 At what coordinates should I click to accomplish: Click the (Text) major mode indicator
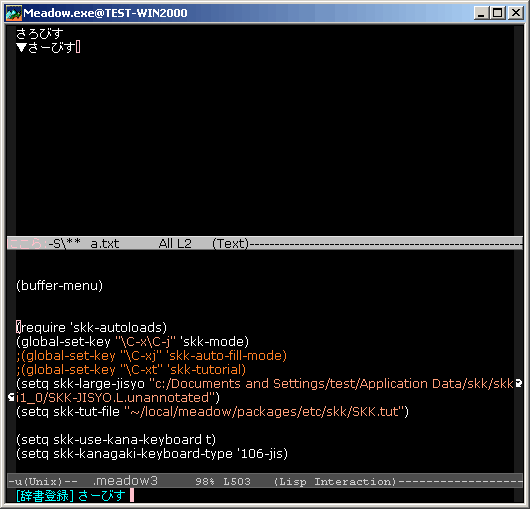click(x=231, y=243)
